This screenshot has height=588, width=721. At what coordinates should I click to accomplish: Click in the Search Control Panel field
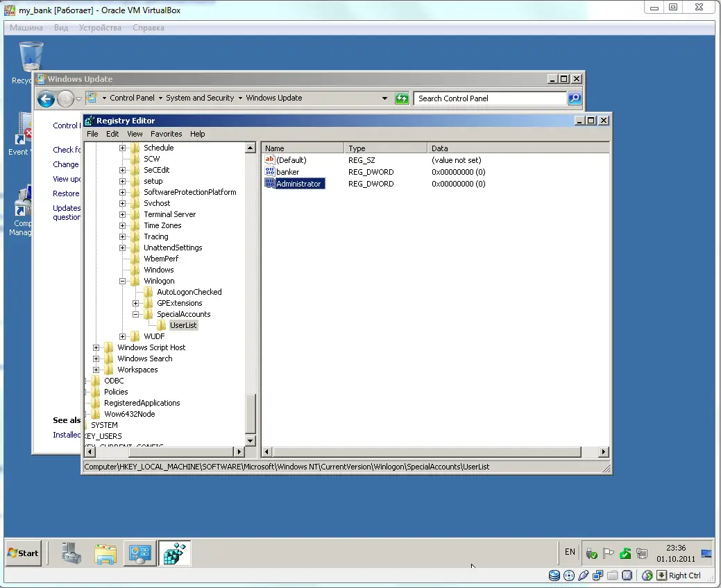coord(490,98)
